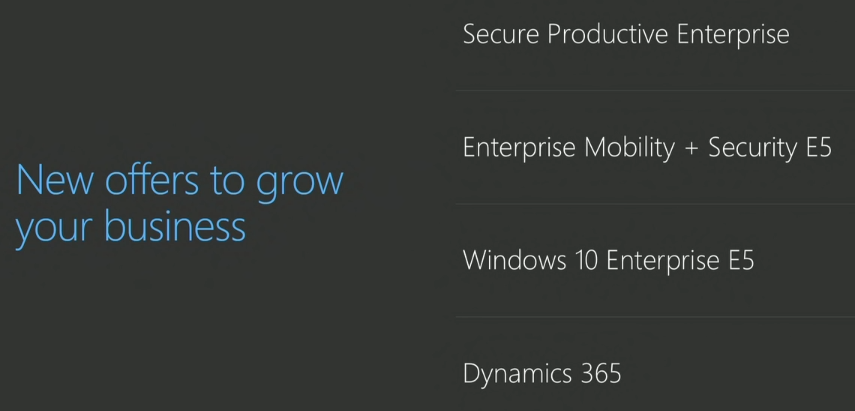Screen dimensions: 855x411
Task: Choose the Windows 10 Enterprise E5 offer
Action: point(608,261)
